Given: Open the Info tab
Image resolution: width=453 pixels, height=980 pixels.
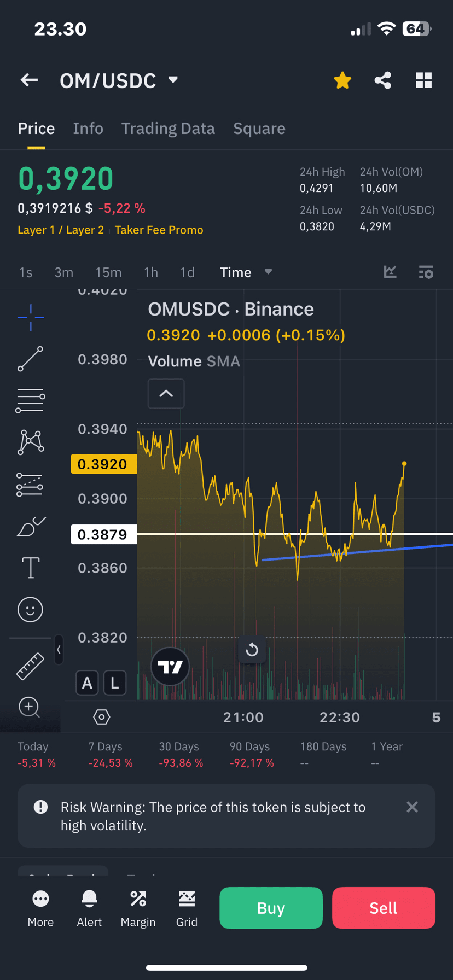Looking at the screenshot, I should pos(88,129).
